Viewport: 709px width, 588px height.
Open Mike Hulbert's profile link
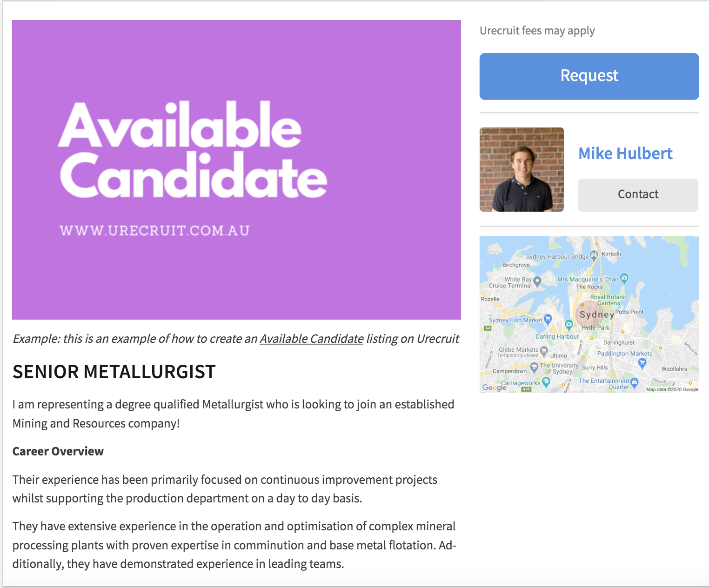click(x=625, y=153)
